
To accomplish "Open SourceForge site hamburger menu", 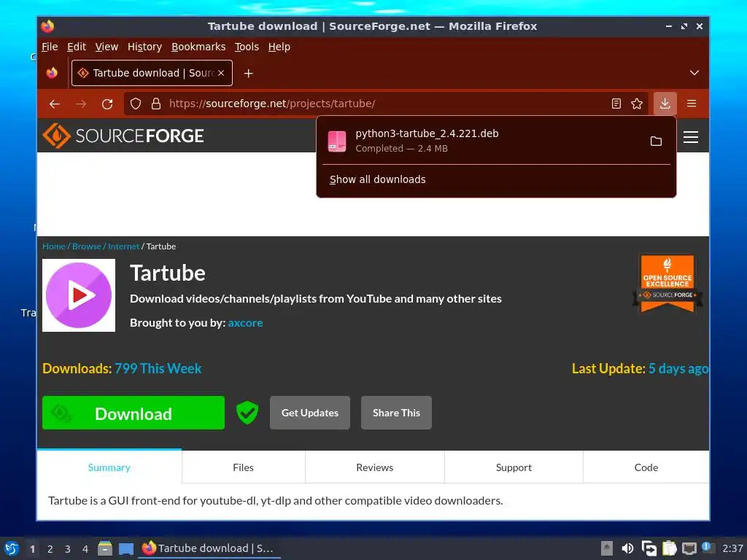I will point(691,137).
